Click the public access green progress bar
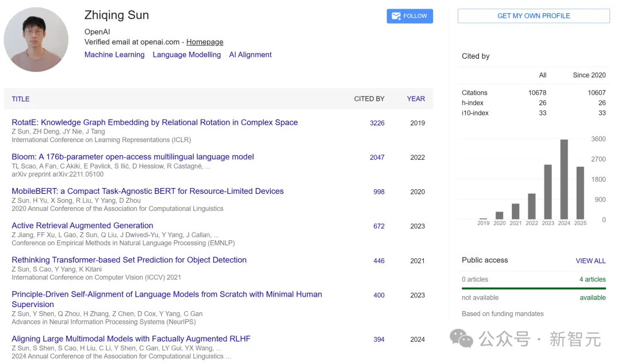The width and height of the screenshot is (621, 364). [534, 288]
